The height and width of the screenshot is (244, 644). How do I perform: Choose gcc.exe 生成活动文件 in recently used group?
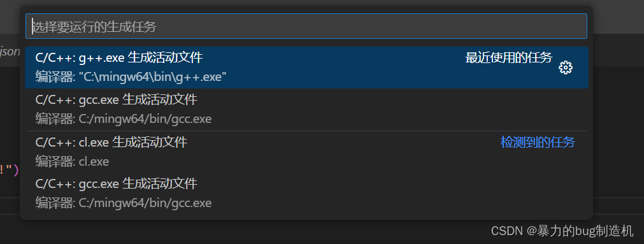[x=306, y=110]
